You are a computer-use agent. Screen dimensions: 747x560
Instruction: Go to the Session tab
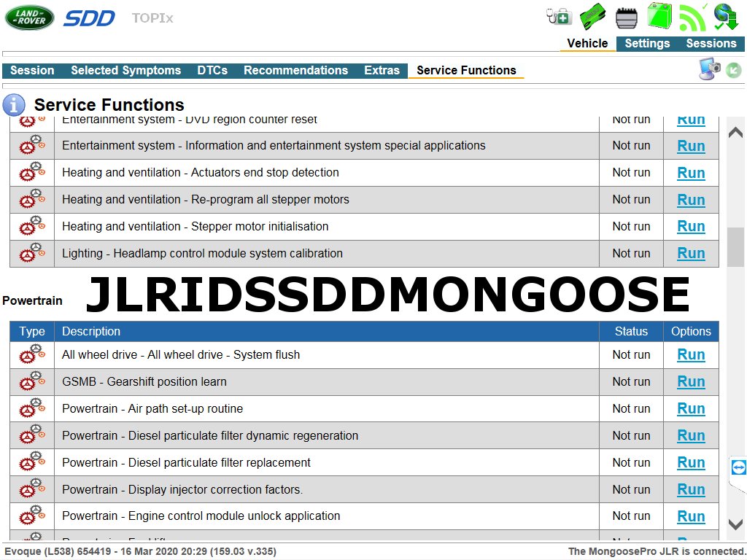point(32,71)
